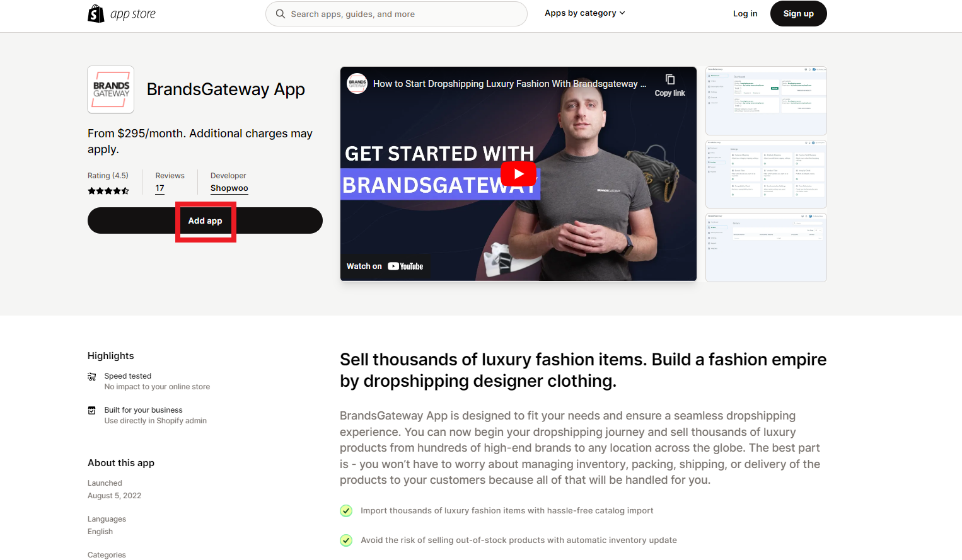The height and width of the screenshot is (560, 962).
Task: Open the third orders screenshot thumbnail
Action: point(766,248)
